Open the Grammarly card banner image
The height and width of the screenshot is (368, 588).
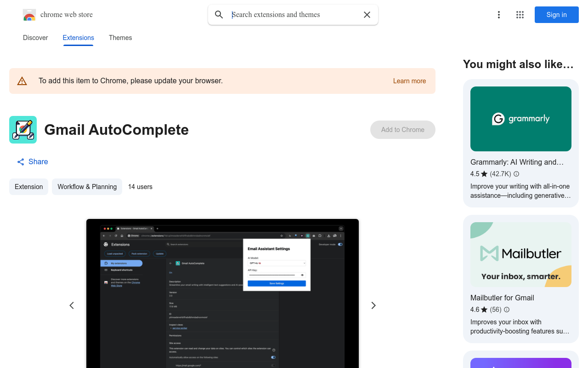(521, 119)
